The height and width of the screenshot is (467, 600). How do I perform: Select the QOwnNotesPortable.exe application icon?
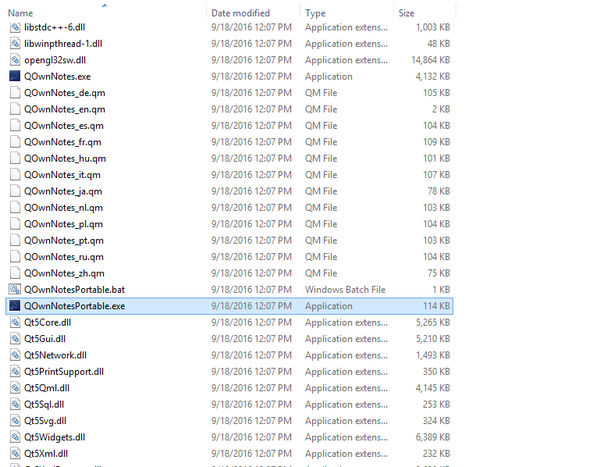[x=14, y=306]
